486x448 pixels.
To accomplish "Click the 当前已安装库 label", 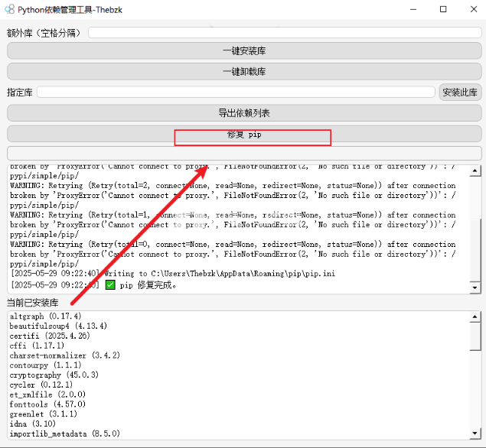I will [x=33, y=303].
